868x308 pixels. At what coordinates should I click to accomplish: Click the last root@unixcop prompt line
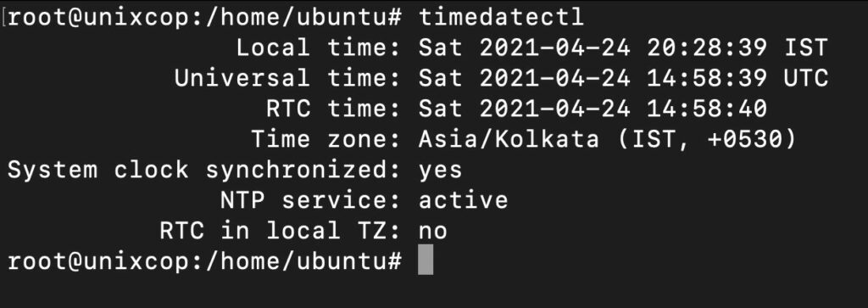pos(204,261)
